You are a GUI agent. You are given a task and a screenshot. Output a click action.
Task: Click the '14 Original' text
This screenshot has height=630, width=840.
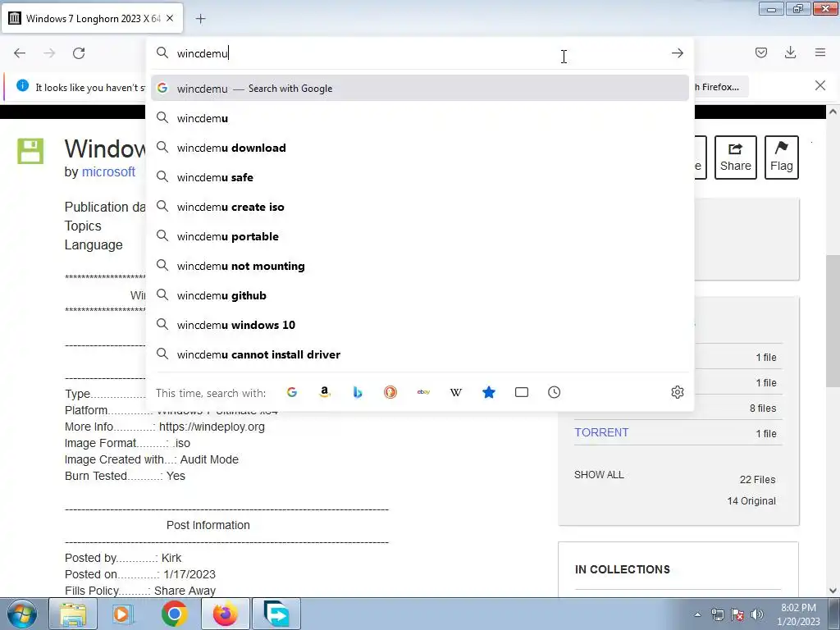click(x=751, y=501)
